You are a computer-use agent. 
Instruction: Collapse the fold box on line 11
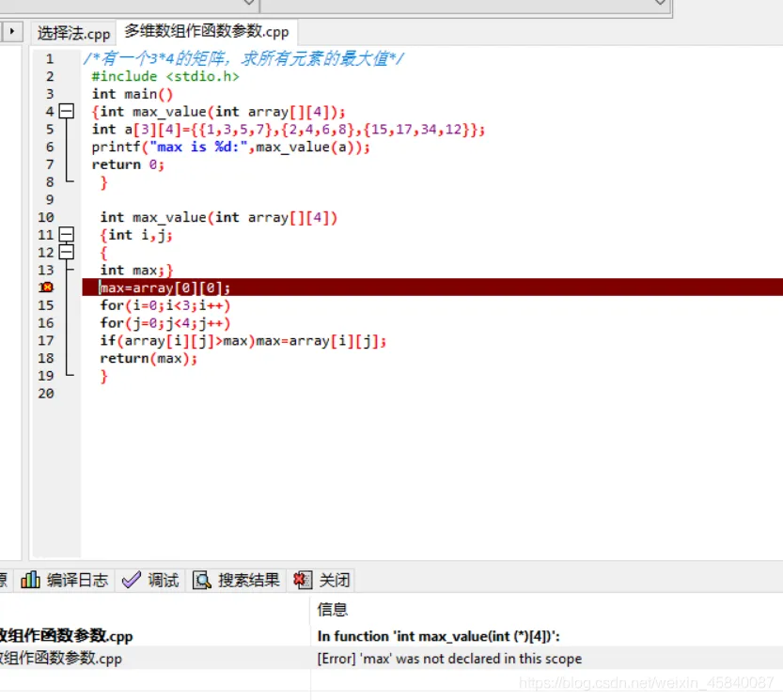click(67, 234)
